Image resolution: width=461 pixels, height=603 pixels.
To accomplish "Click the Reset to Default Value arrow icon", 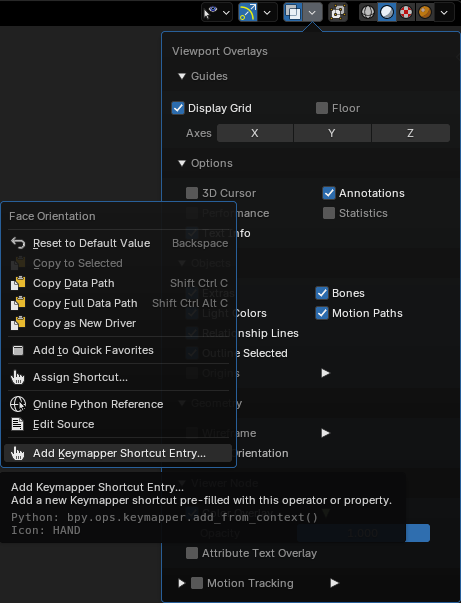I will [x=18, y=243].
